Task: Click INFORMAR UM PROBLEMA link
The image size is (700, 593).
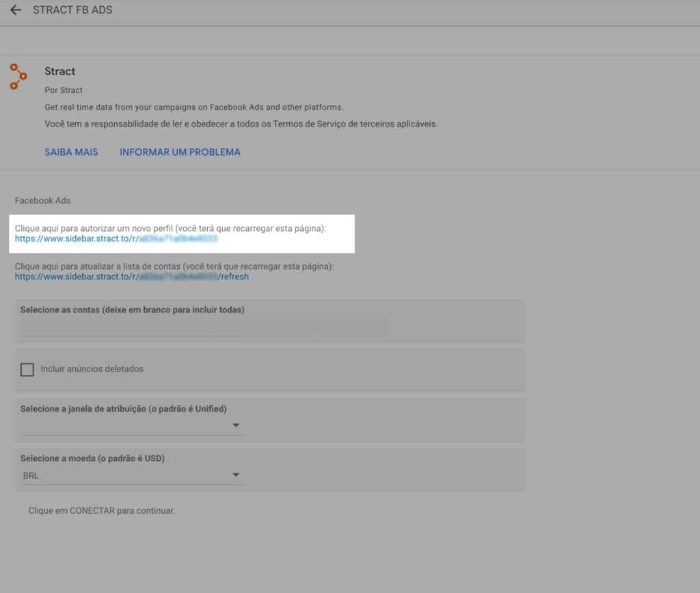Action: (180, 152)
